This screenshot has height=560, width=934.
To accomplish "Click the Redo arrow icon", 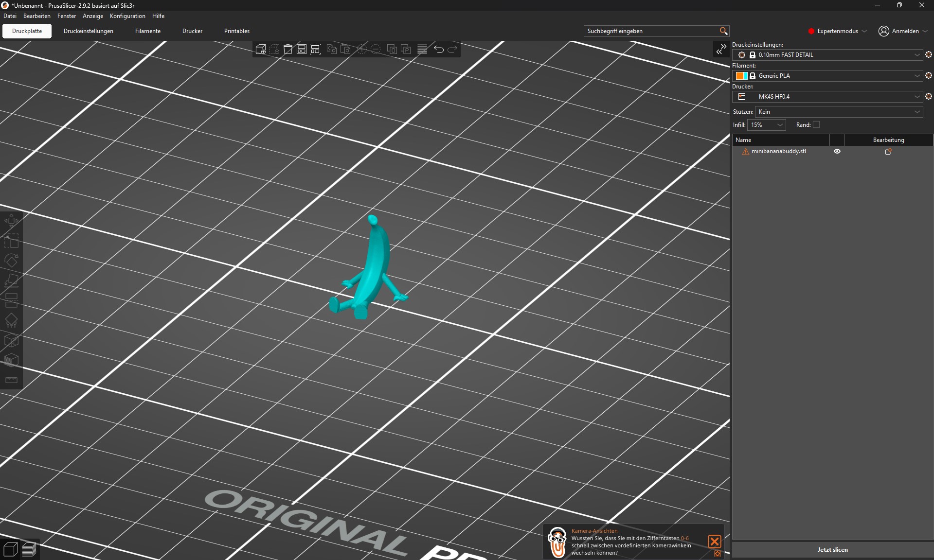I will coord(452,49).
